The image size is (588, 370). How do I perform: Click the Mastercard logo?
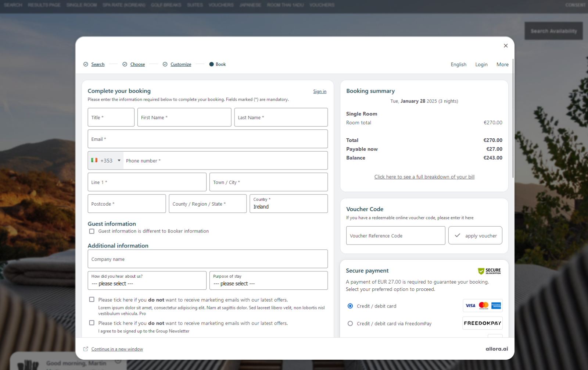pos(484,306)
